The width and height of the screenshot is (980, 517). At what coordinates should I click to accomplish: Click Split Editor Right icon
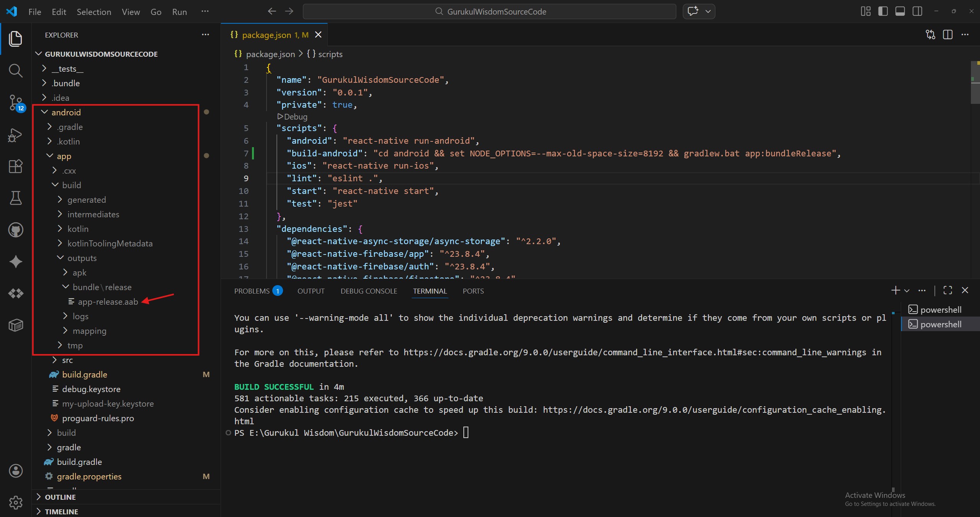947,35
